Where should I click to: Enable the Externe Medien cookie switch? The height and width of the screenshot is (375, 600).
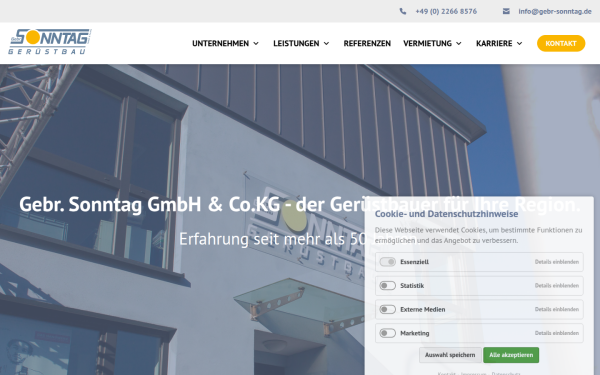click(388, 310)
